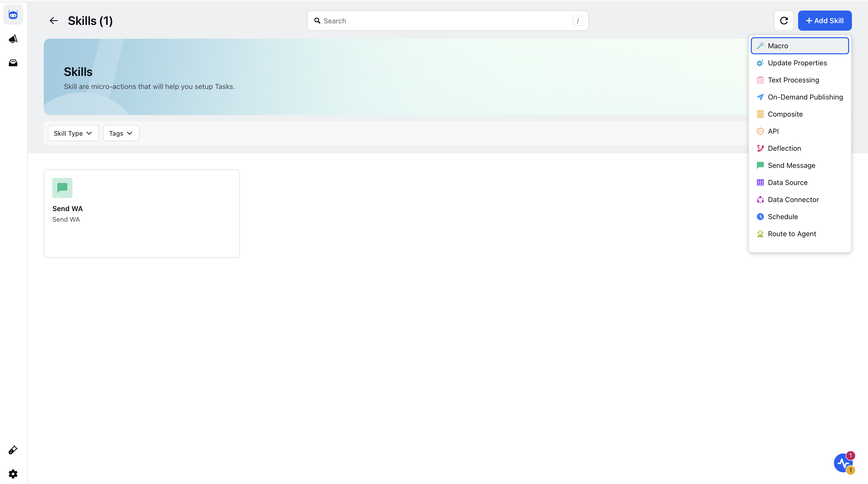Click the Update Properties gear icon
This screenshot has height=484, width=868.
(760, 63)
